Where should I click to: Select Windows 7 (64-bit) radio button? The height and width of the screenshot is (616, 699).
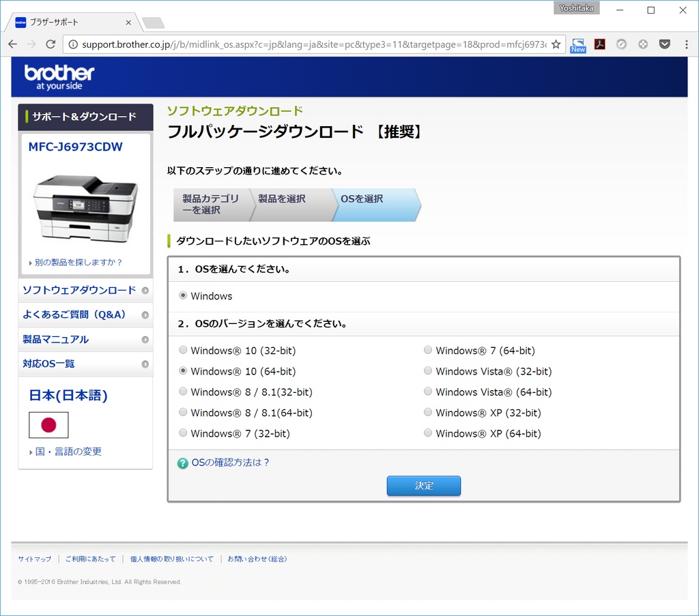tap(428, 350)
